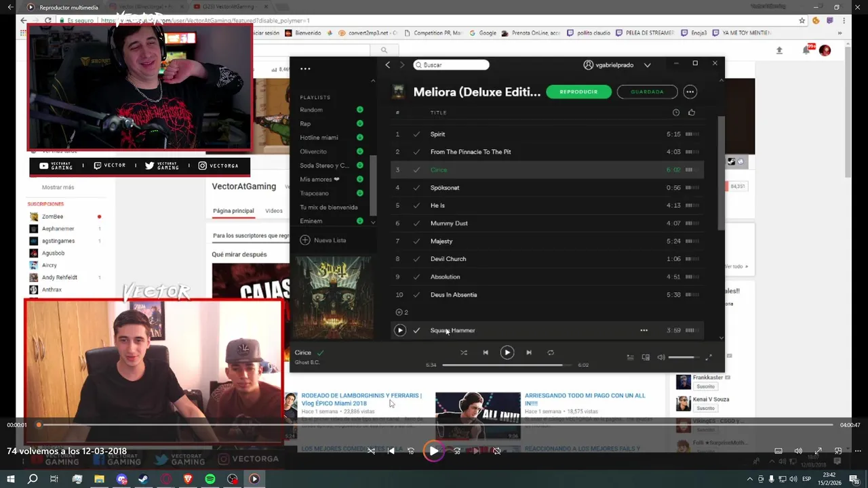Image resolution: width=868 pixels, height=488 pixels.
Task: Toggle saved checkmark for Spirit
Action: (416, 134)
